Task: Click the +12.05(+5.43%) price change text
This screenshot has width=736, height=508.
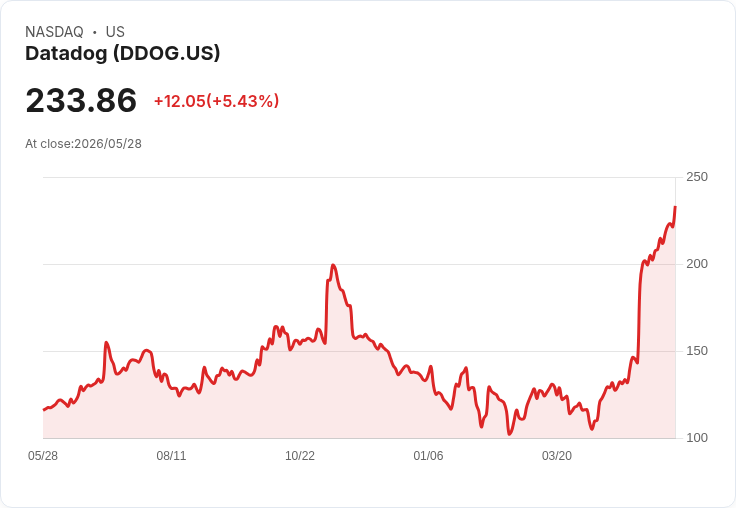Action: [x=216, y=101]
